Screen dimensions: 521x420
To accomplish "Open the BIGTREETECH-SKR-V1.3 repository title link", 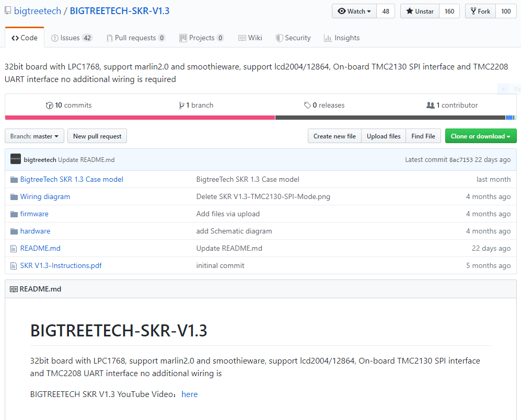I will (120, 11).
